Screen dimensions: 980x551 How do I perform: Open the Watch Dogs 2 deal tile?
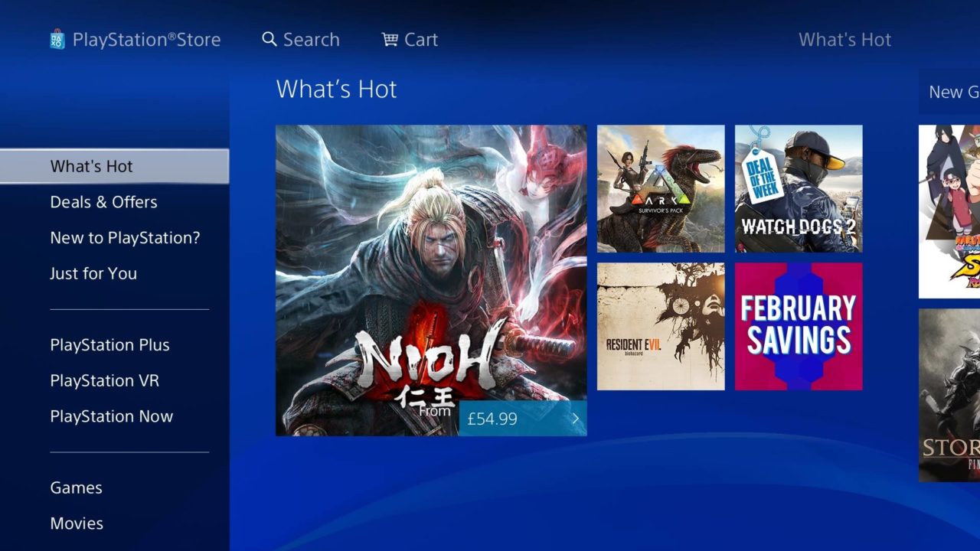click(x=799, y=189)
